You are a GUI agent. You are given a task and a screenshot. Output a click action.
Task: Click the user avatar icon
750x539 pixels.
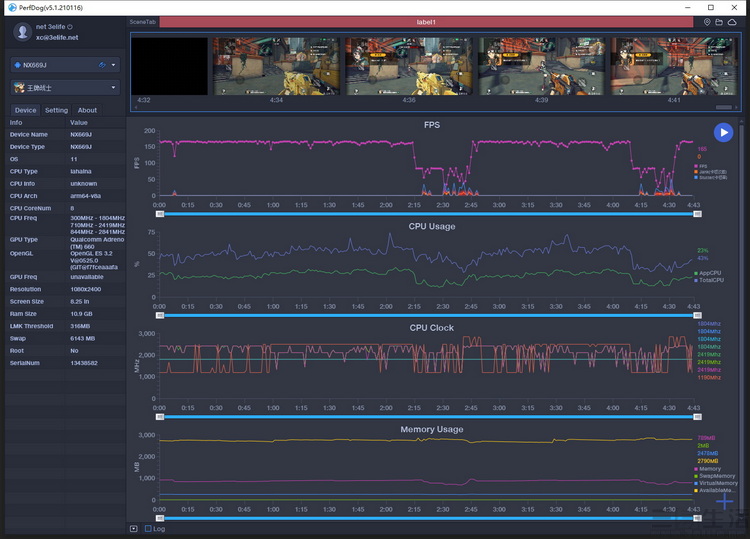pos(22,32)
